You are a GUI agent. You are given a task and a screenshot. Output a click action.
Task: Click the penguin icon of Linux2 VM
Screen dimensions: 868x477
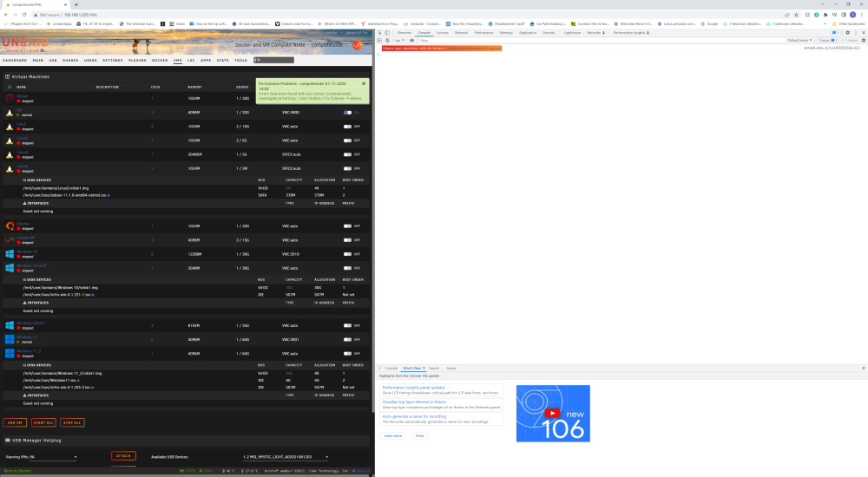click(10, 140)
